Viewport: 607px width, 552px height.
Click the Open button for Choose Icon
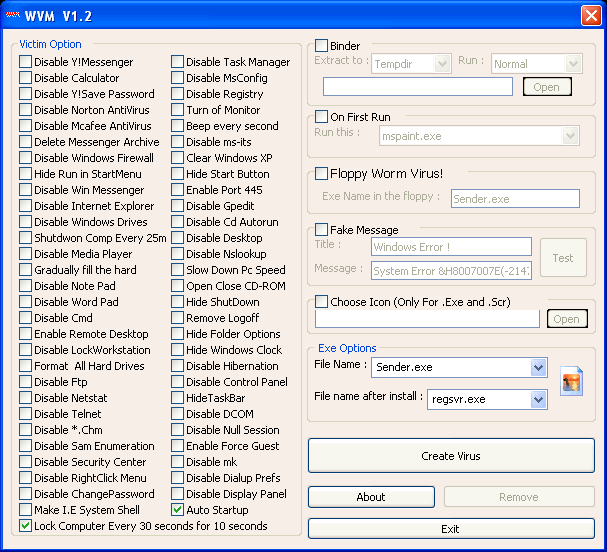coord(566,319)
